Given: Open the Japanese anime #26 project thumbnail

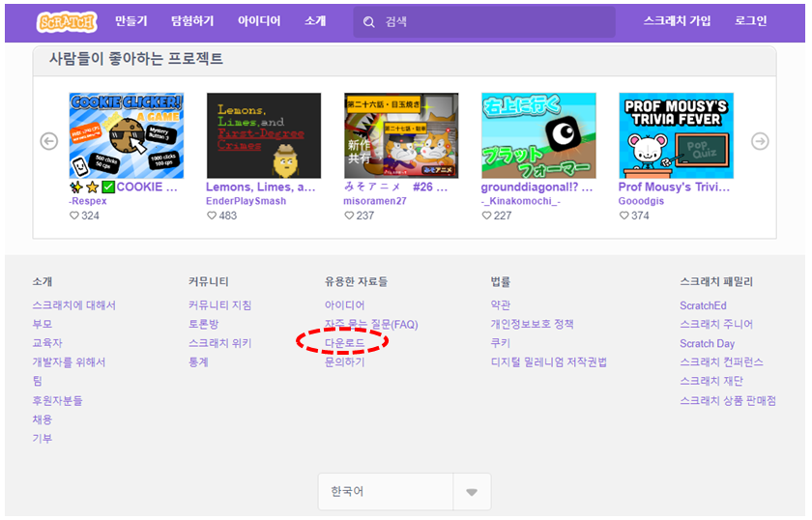Looking at the screenshot, I should point(401,135).
